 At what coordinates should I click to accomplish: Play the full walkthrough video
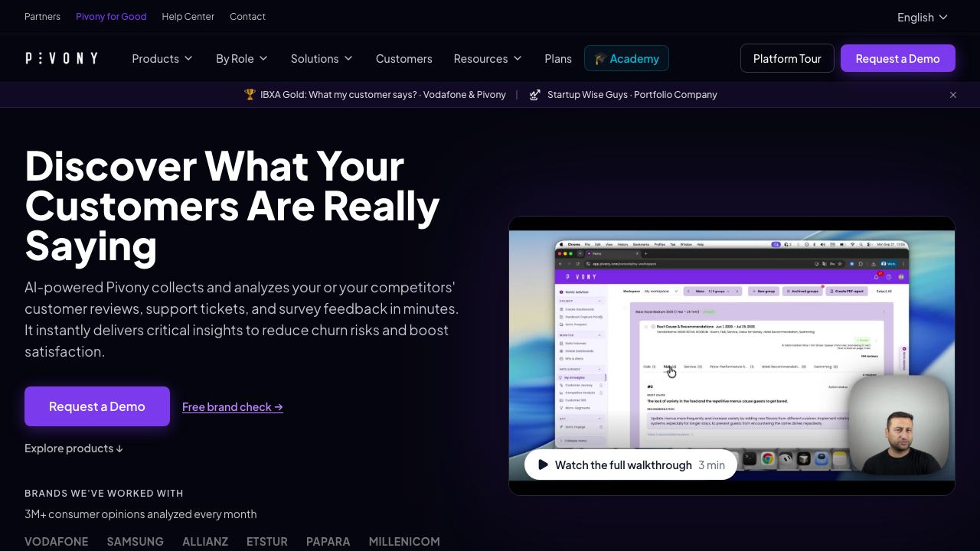click(x=631, y=465)
